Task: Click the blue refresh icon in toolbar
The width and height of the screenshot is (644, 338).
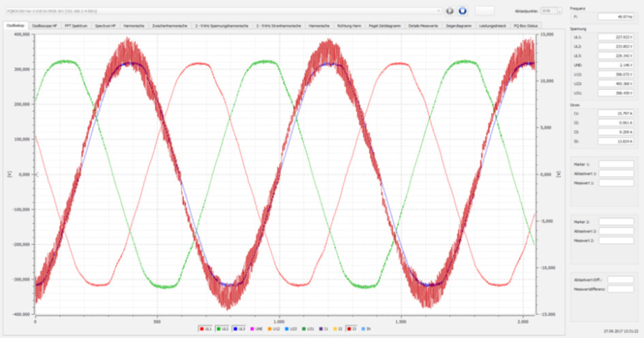Action: (x=462, y=11)
